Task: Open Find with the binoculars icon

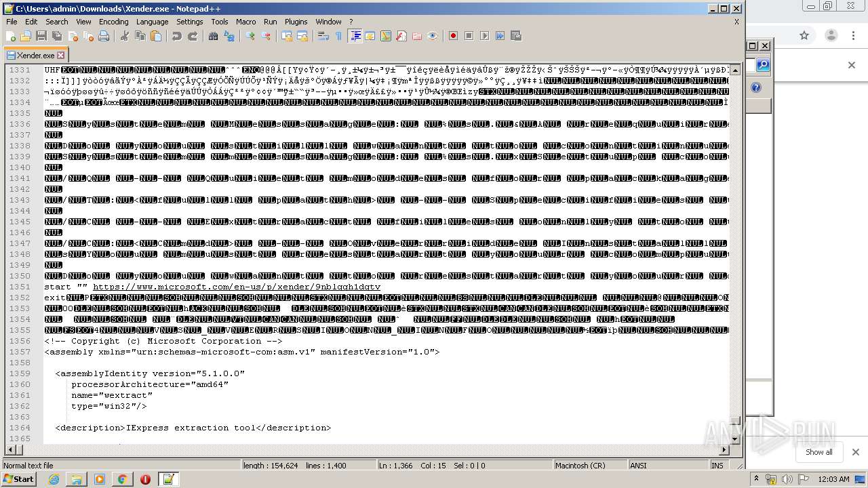Action: (x=214, y=36)
